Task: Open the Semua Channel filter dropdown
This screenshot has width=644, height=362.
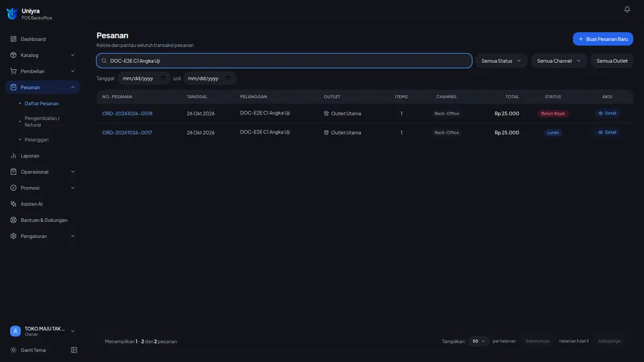Action: click(559, 61)
